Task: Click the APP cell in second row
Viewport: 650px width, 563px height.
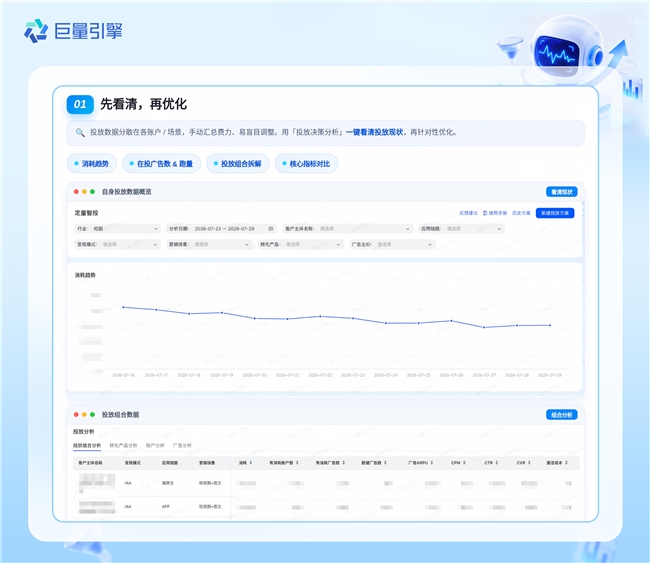Action: 166,507
